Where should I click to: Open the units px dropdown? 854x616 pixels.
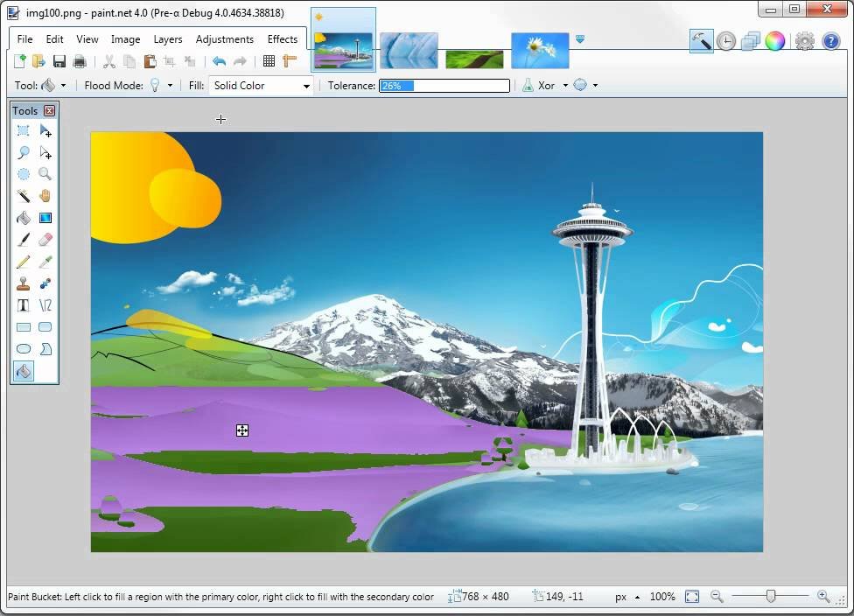(x=627, y=597)
